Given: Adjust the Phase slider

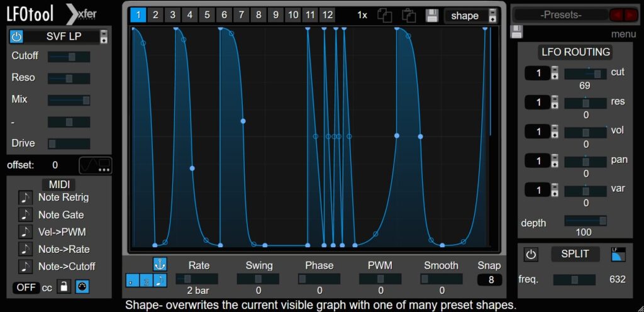Looking at the screenshot, I should pos(319,279).
